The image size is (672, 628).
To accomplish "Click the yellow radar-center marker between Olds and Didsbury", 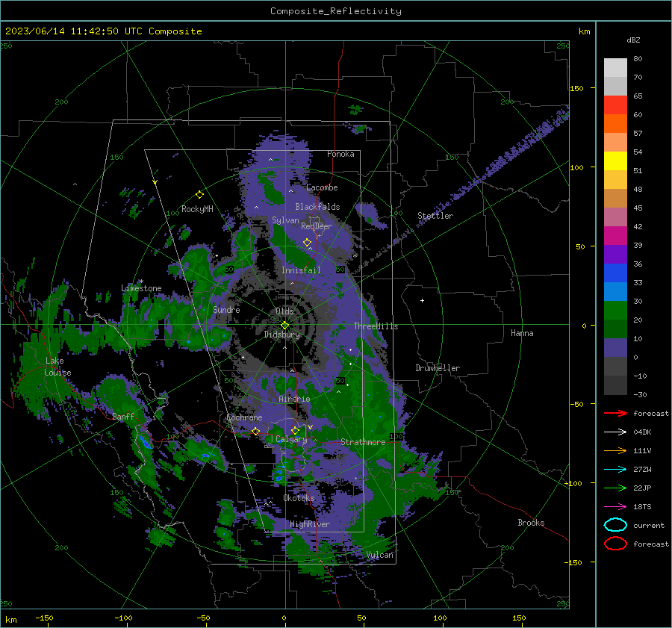I will tap(284, 326).
